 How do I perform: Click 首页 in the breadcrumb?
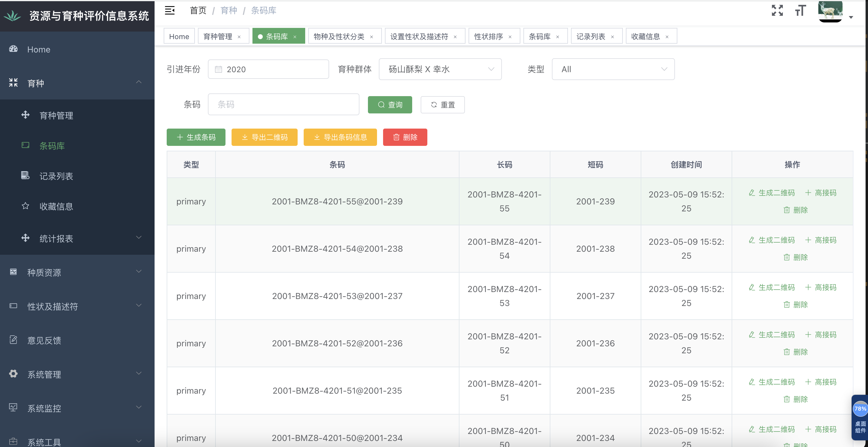coord(198,10)
